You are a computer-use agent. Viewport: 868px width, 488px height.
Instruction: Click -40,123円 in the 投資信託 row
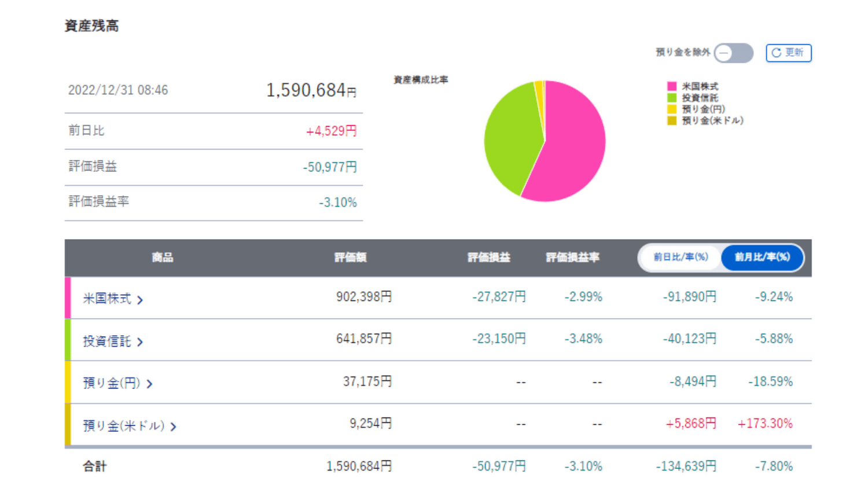tap(690, 339)
